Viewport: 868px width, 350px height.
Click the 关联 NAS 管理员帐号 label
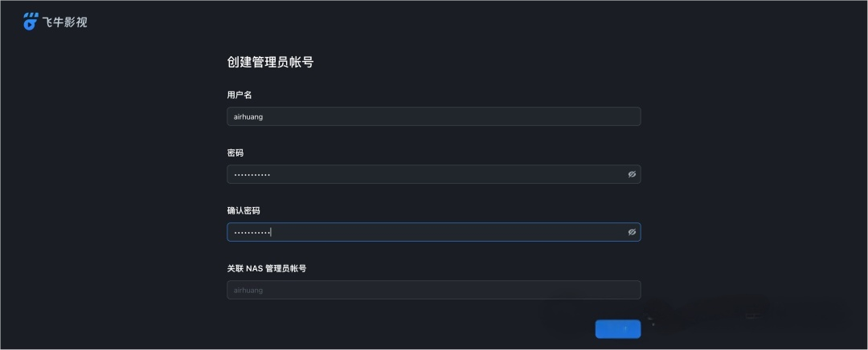pyautogui.click(x=267, y=268)
